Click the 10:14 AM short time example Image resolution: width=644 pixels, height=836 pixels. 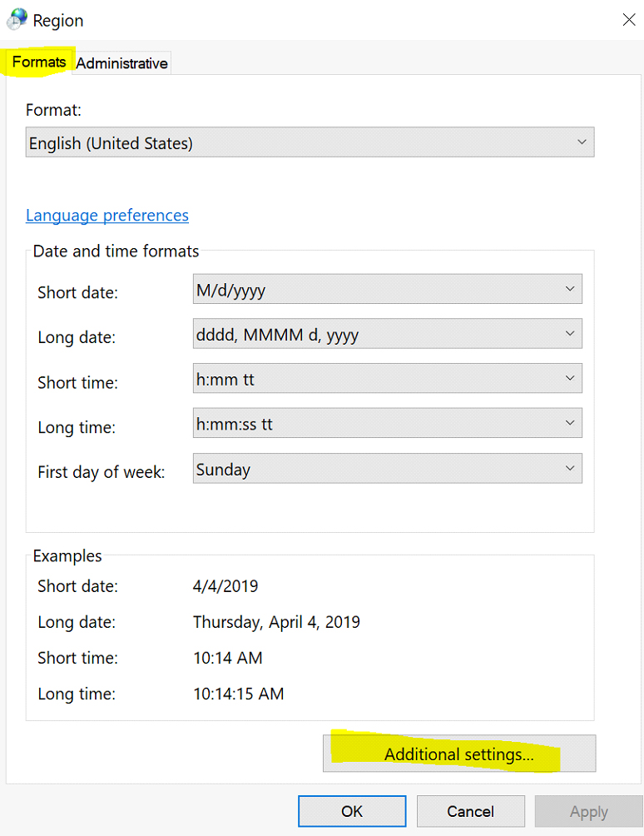[x=227, y=658]
